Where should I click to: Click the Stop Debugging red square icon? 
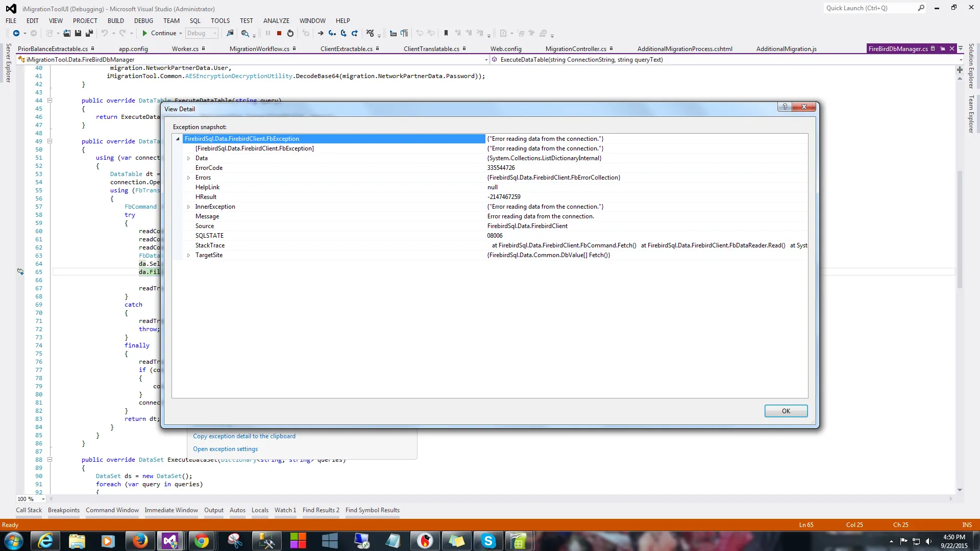click(279, 33)
